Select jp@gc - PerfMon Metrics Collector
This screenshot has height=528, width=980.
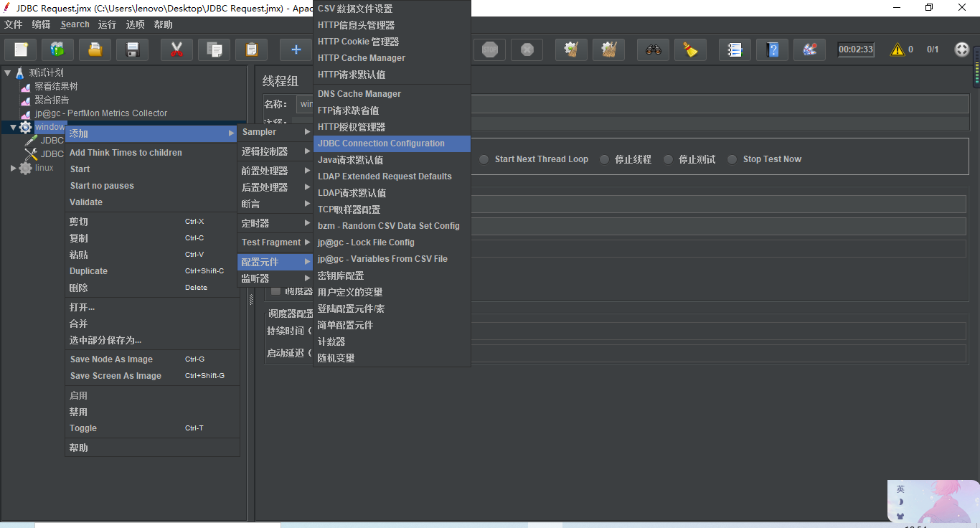click(101, 113)
